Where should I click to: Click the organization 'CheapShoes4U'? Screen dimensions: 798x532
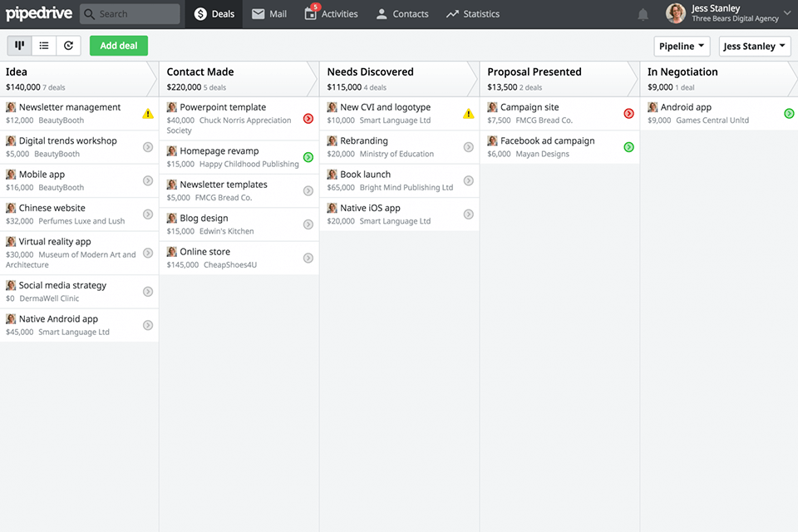230,265
